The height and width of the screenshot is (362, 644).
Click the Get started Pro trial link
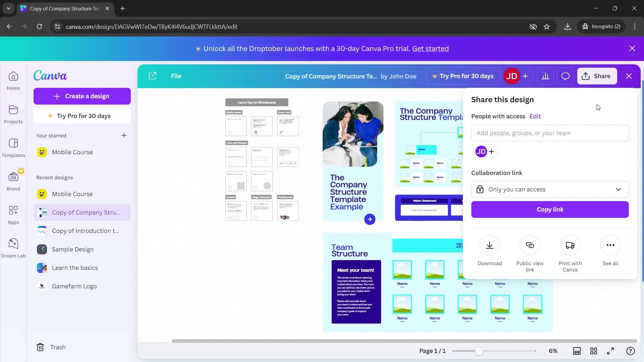click(x=430, y=49)
